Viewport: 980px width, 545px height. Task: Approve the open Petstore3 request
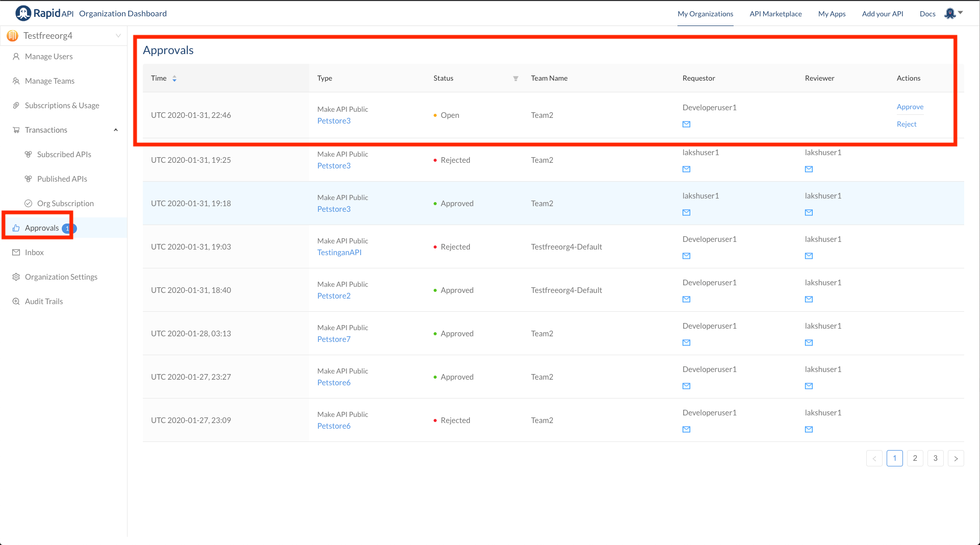point(910,107)
